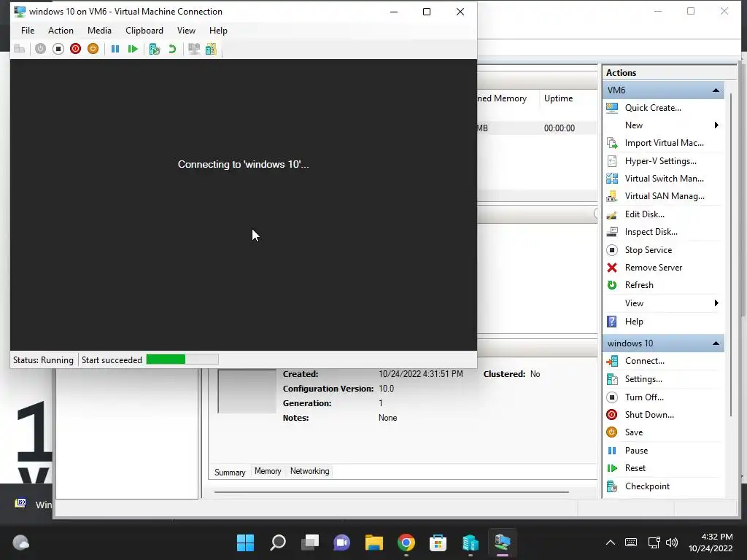Click Stop Service action
The height and width of the screenshot is (560, 747).
point(649,250)
